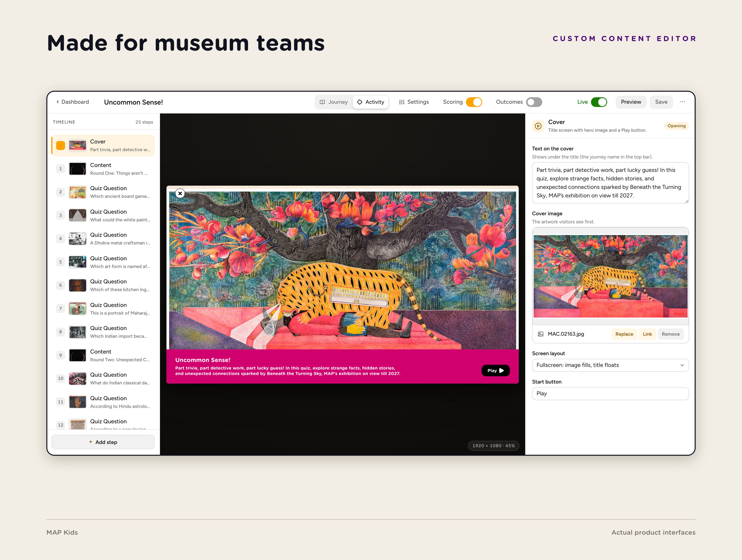Select the ancient board game quiz question

click(x=103, y=192)
